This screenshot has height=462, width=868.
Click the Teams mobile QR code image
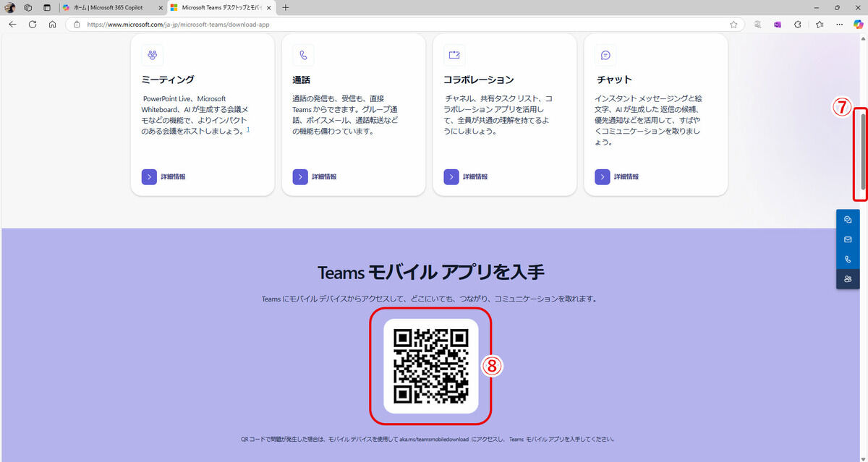(431, 366)
